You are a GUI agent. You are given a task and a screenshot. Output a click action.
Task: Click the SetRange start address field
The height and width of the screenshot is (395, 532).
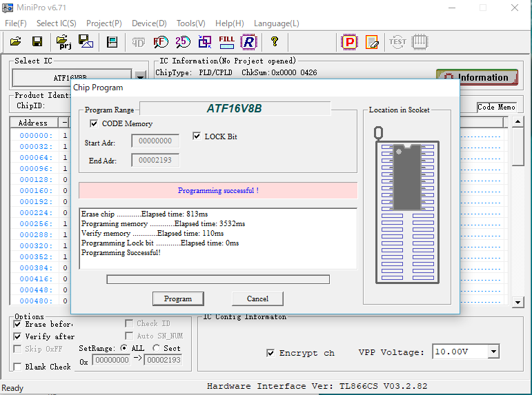[x=112, y=360]
